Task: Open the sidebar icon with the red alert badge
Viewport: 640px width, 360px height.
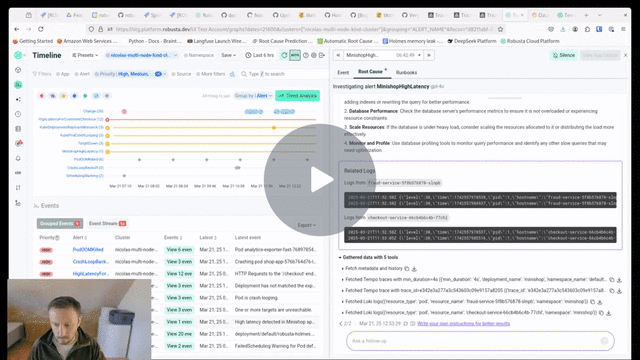Action: (18, 143)
